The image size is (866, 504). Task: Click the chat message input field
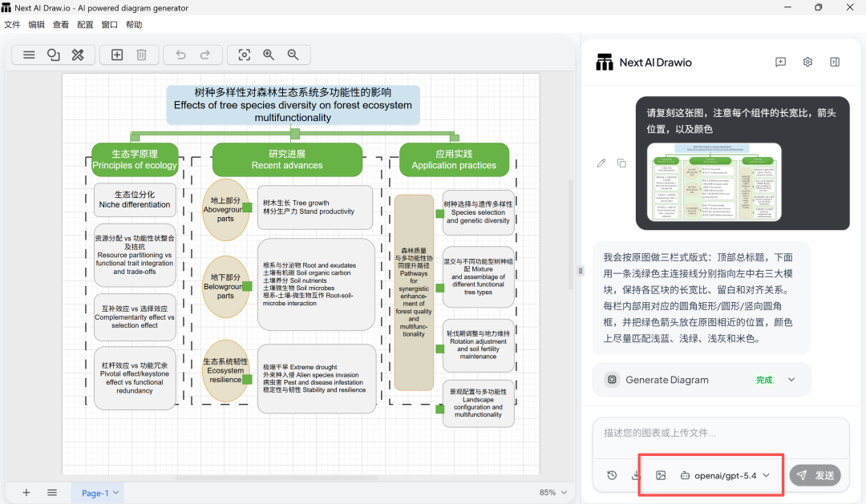click(720, 433)
